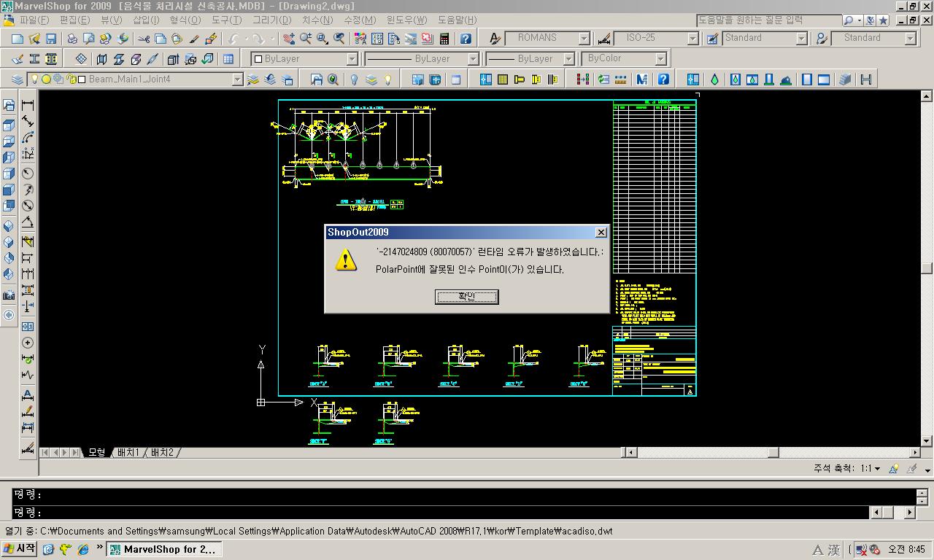Toggle layer on/off lightbulb in layer box
Image resolution: width=934 pixels, height=560 pixels.
pyautogui.click(x=34, y=79)
